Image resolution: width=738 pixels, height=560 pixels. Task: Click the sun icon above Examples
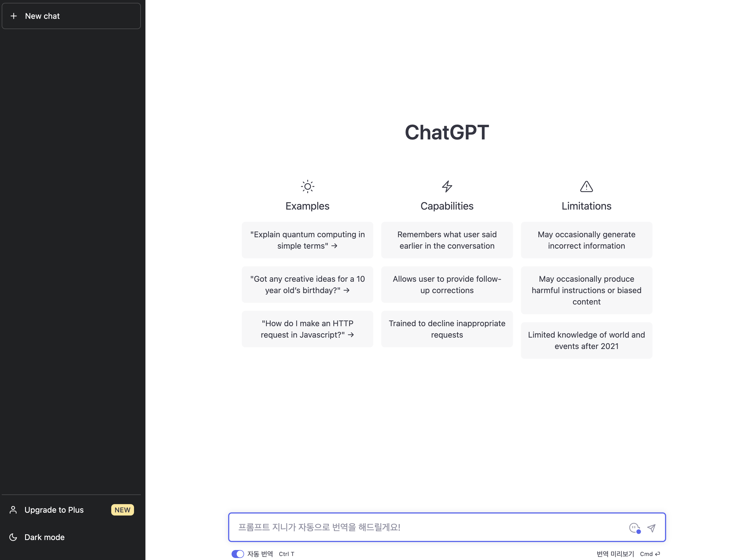click(x=307, y=186)
